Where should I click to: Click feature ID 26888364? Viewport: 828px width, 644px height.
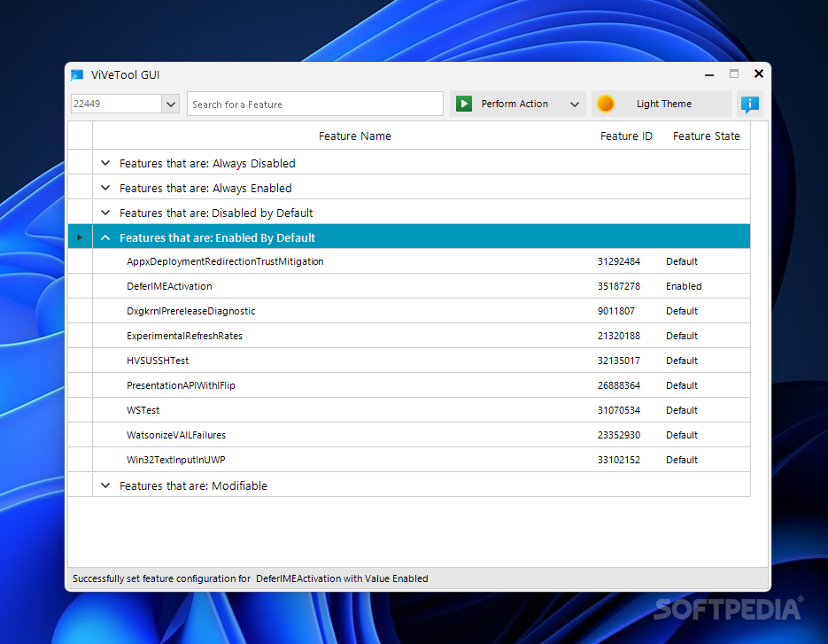619,385
